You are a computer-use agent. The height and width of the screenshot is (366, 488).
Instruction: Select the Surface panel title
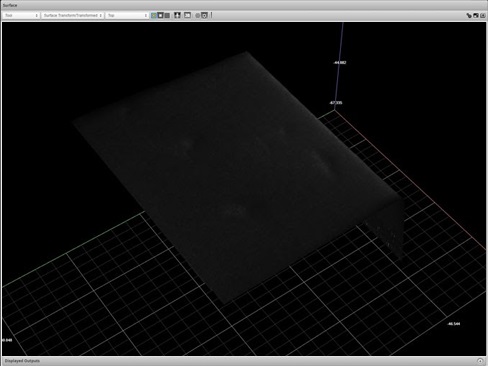tap(10, 5)
